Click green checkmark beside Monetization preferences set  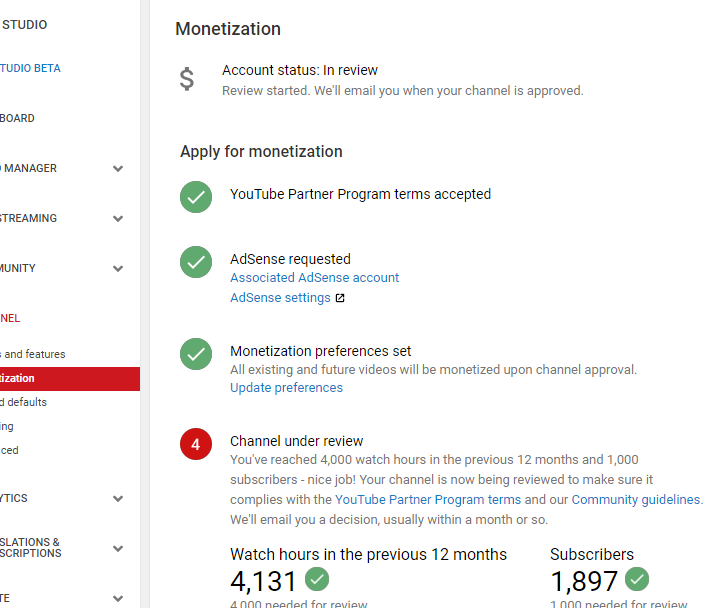coord(196,354)
